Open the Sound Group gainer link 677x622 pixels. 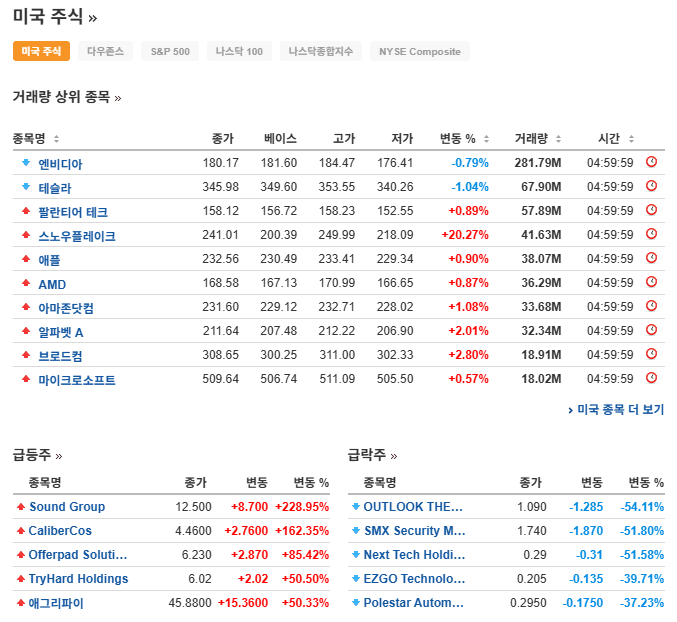point(67,506)
